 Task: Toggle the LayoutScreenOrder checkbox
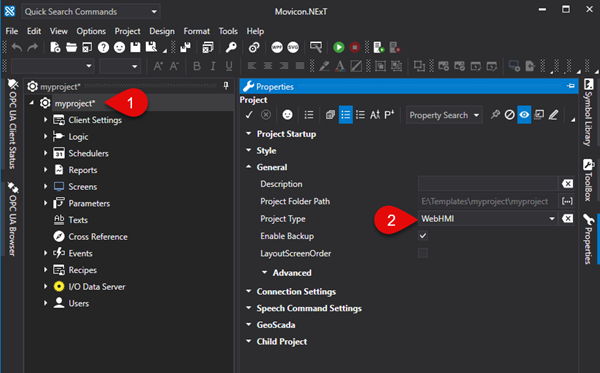(423, 253)
